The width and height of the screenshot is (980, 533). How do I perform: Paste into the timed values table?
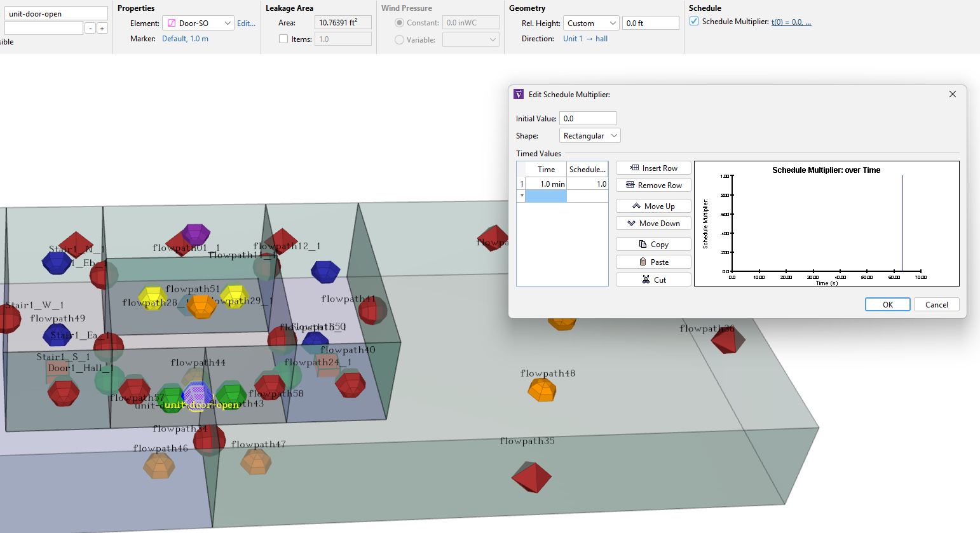(x=653, y=262)
